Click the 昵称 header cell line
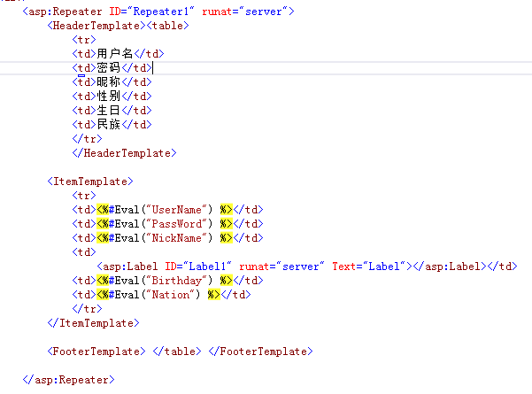532x394 pixels. (x=112, y=82)
